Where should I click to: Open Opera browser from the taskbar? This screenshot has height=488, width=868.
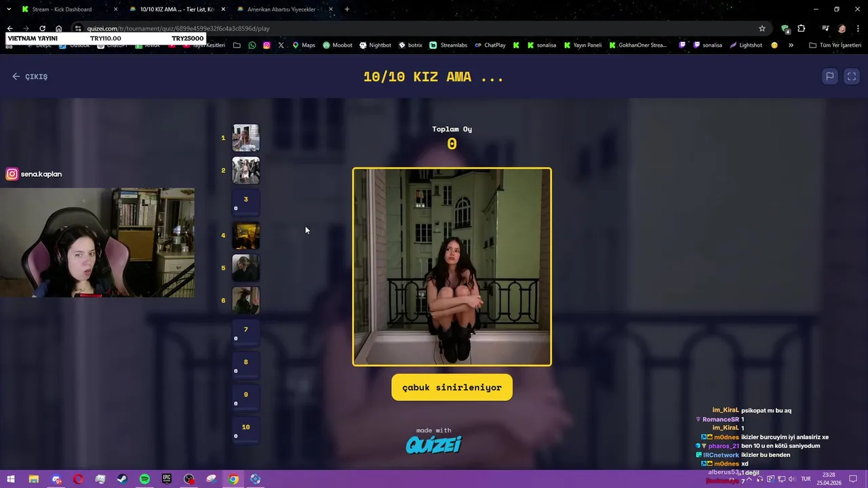pos(79,479)
